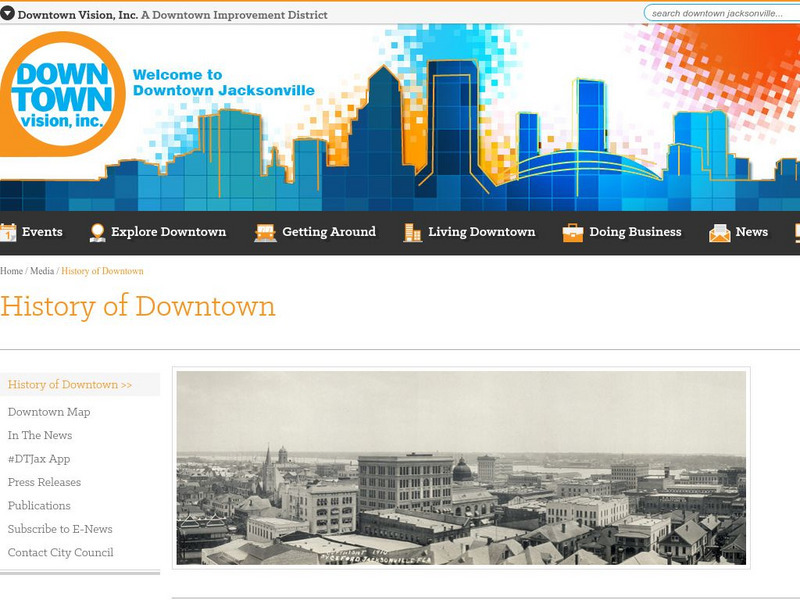Go to Press Releases in the sidebar
The image size is (800, 600).
coord(47,481)
